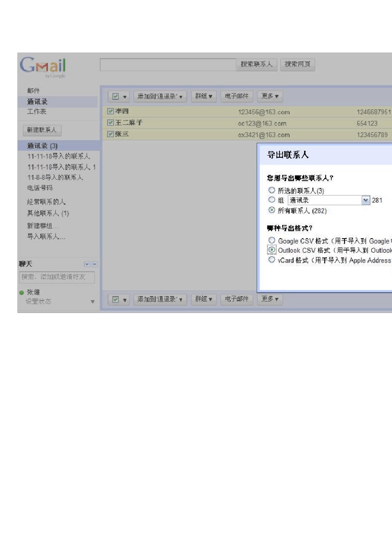This screenshot has height=555, width=392.
Task: Click the contact search text field
Action: coord(168,65)
